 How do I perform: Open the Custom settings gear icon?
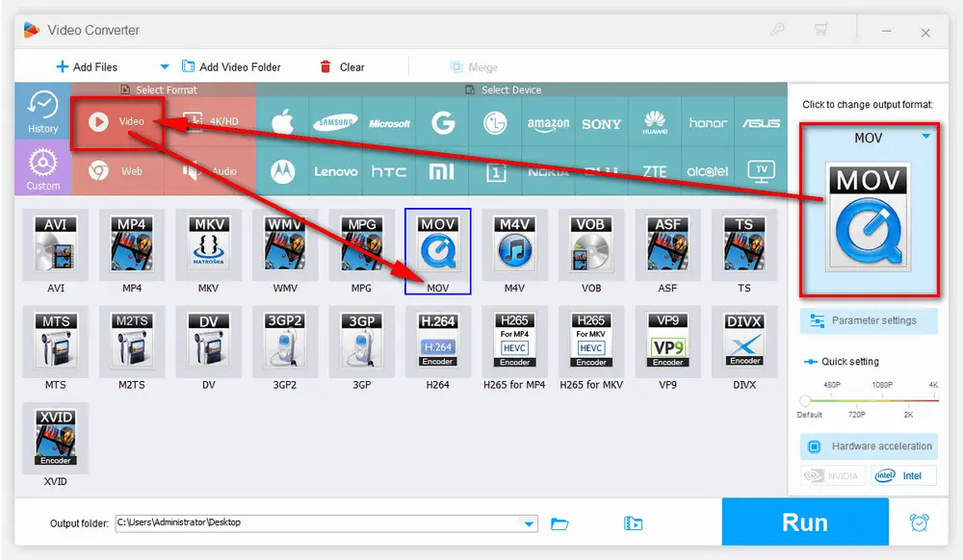42,167
